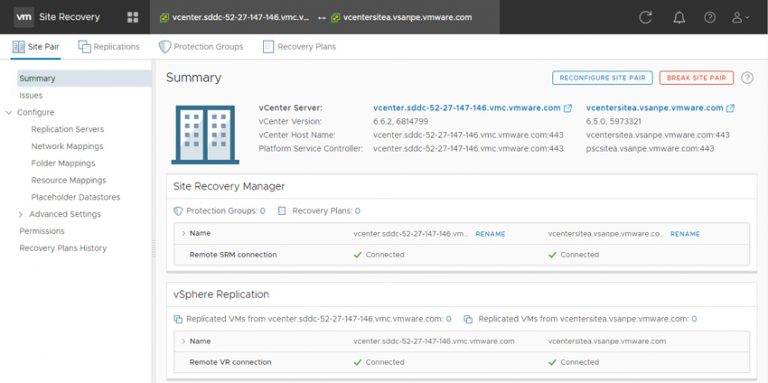
Task: Select Summary in the sidebar
Action: click(84, 78)
